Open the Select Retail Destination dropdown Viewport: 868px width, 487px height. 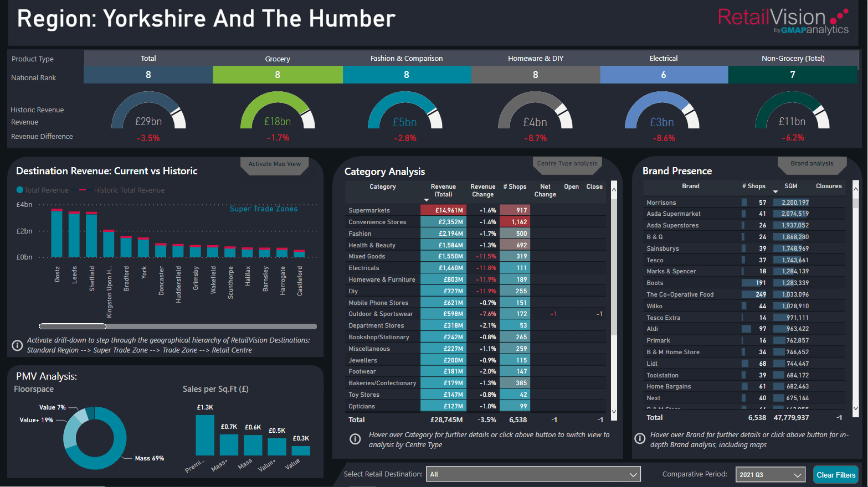click(x=533, y=474)
